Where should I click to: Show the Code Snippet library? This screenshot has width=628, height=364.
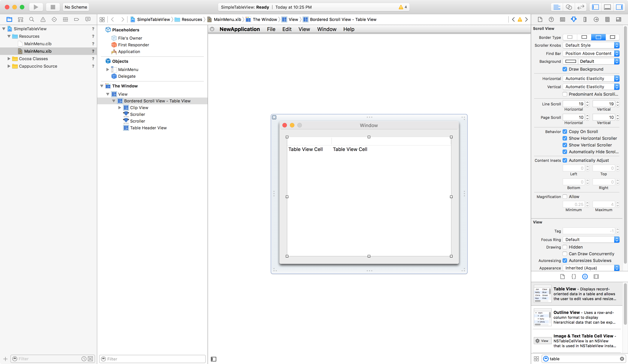[x=574, y=277]
